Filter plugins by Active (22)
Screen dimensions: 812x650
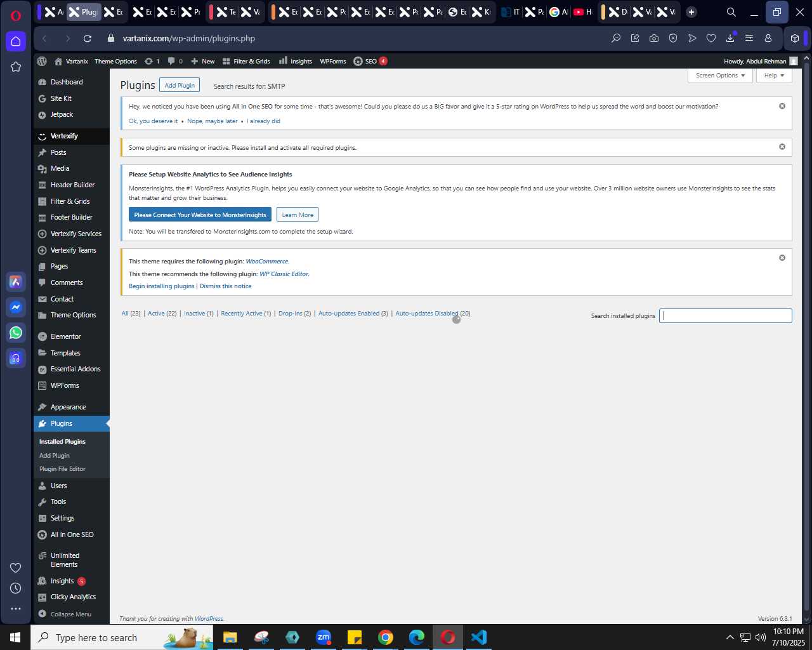click(162, 314)
